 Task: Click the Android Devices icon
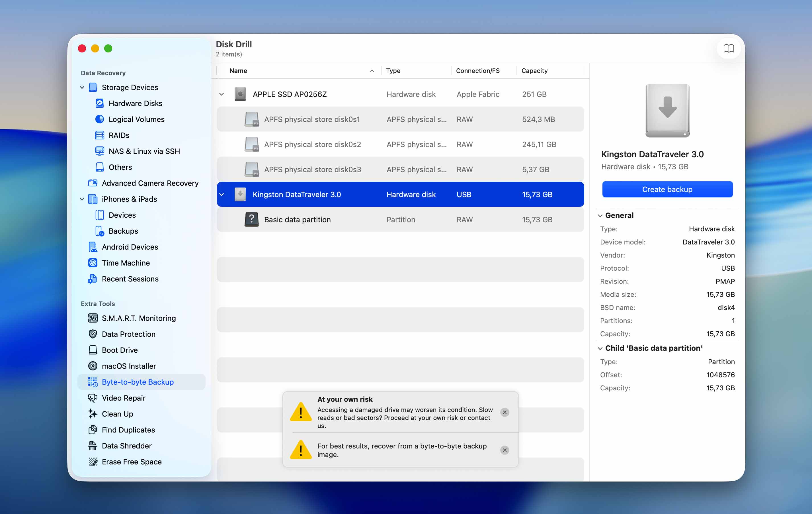click(93, 247)
